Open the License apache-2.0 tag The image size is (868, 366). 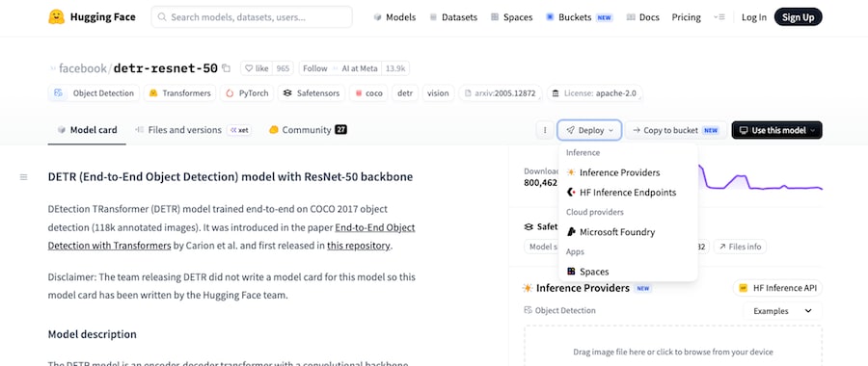594,93
